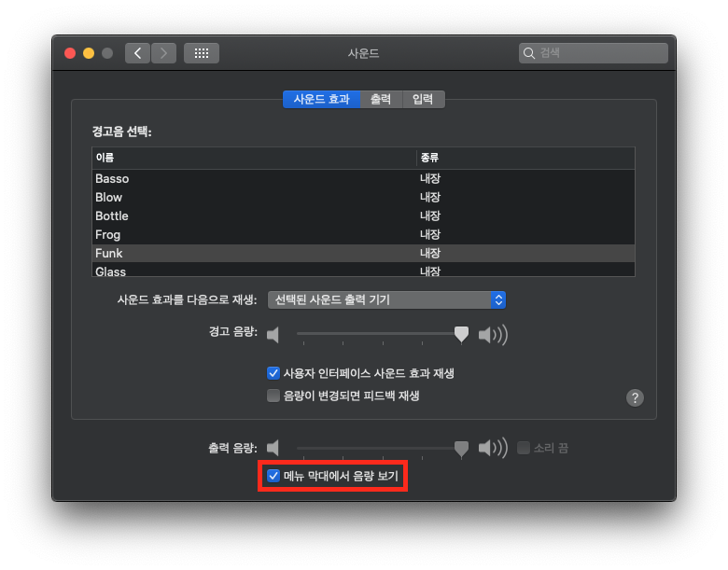Viewport: 728px width, 570px height.
Task: Click the 종류 column header
Action: coord(525,158)
